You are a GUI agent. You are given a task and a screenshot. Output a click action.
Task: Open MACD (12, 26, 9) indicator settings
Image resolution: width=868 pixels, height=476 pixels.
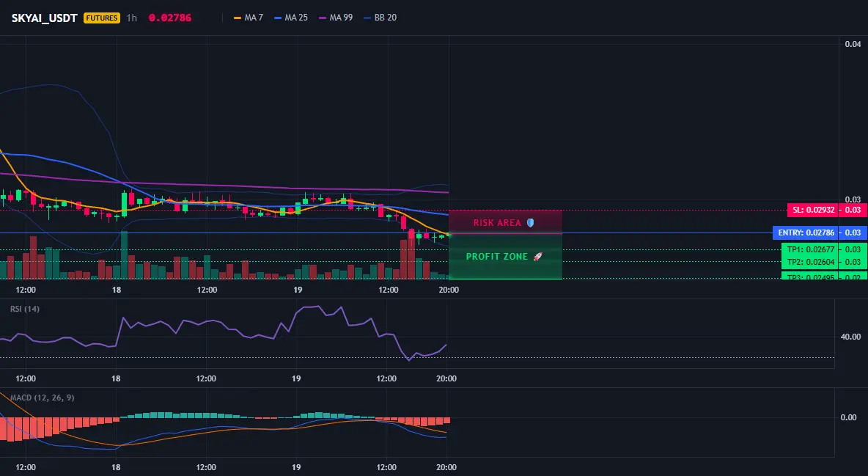pos(42,398)
